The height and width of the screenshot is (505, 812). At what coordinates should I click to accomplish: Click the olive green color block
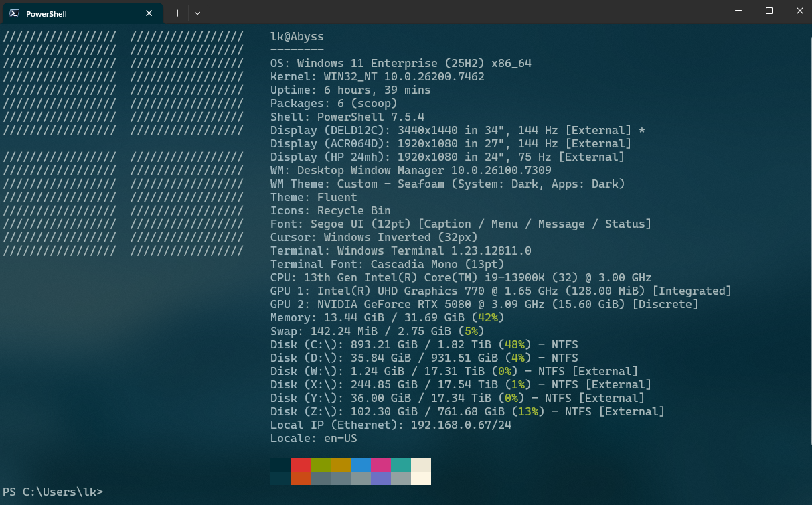pos(321,465)
